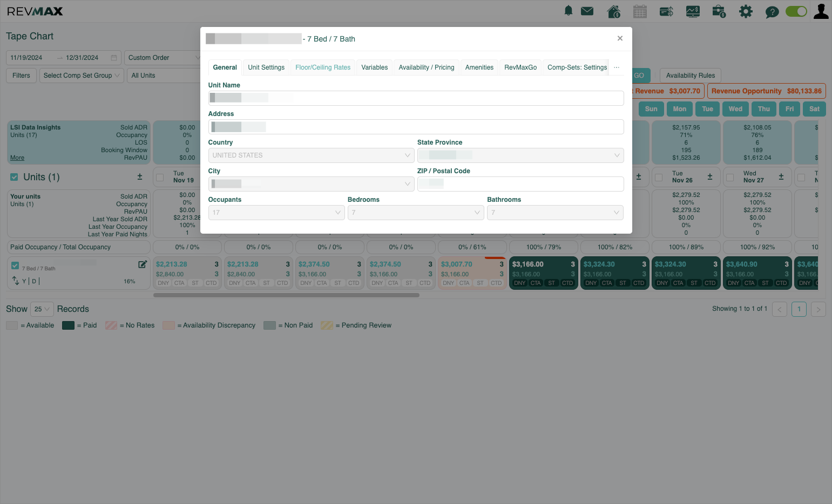Click plus/minus icon for Wed Nov 27
The width and height of the screenshot is (832, 504).
[x=781, y=177]
